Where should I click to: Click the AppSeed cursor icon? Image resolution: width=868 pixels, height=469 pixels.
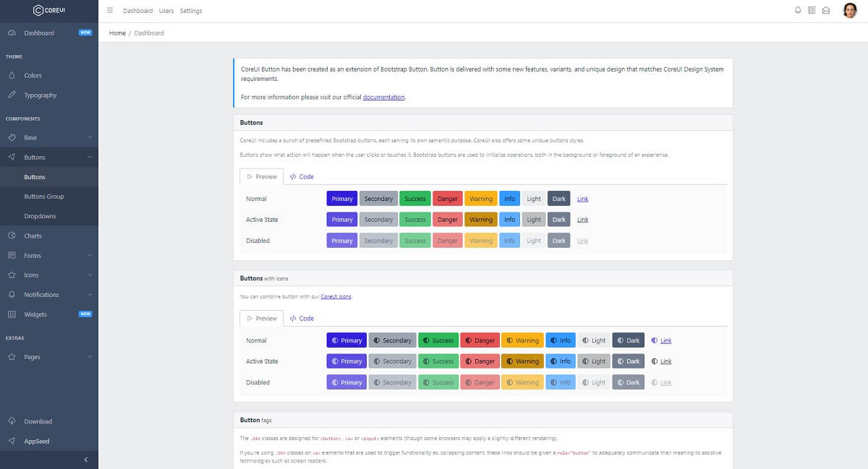[12, 441]
